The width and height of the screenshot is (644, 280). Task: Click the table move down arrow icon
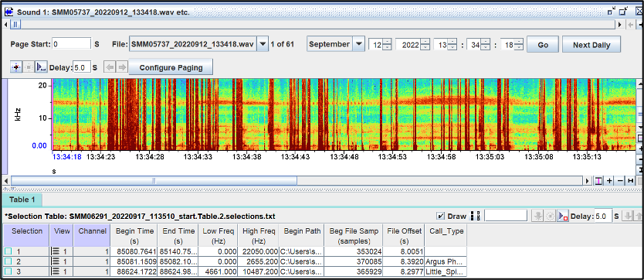coord(628,216)
